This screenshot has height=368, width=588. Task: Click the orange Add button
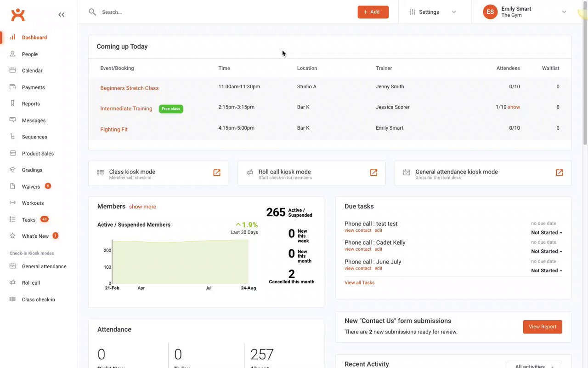point(373,12)
